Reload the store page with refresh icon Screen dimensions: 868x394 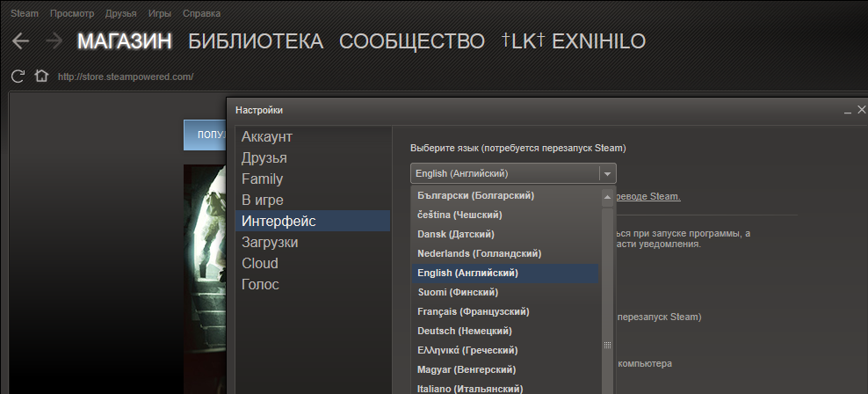click(18, 77)
